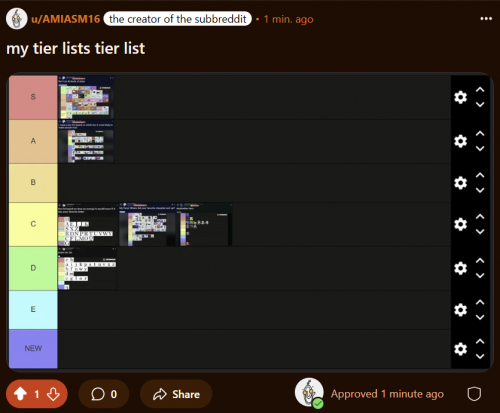Open settings gear for B tier row
This screenshot has height=413, width=500.
click(461, 183)
